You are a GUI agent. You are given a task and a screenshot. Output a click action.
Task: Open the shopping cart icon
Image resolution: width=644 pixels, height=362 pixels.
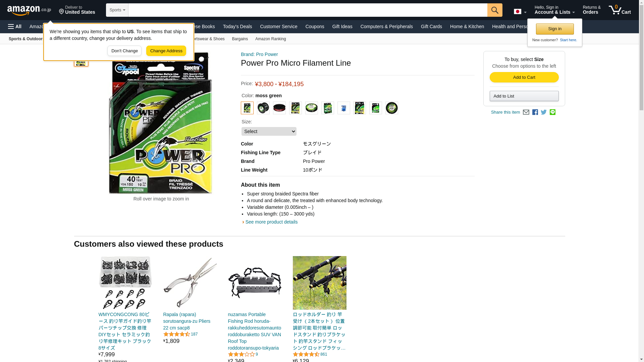(x=620, y=10)
